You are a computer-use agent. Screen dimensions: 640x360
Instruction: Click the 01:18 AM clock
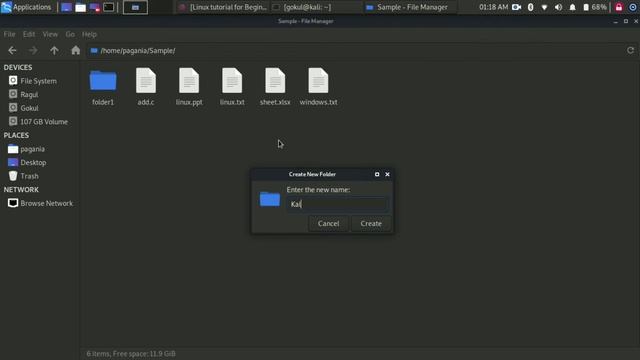[493, 7]
